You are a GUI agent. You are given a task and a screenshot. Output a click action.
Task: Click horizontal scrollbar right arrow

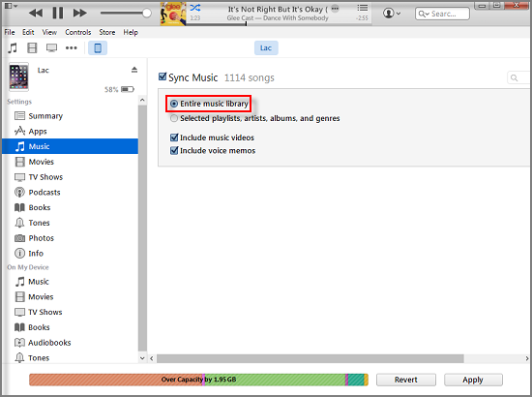(526, 358)
